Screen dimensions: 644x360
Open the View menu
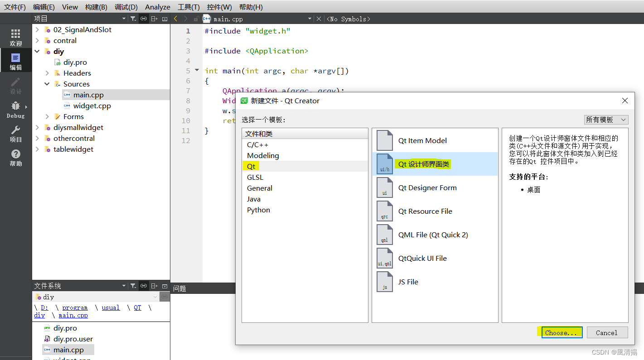tap(70, 7)
